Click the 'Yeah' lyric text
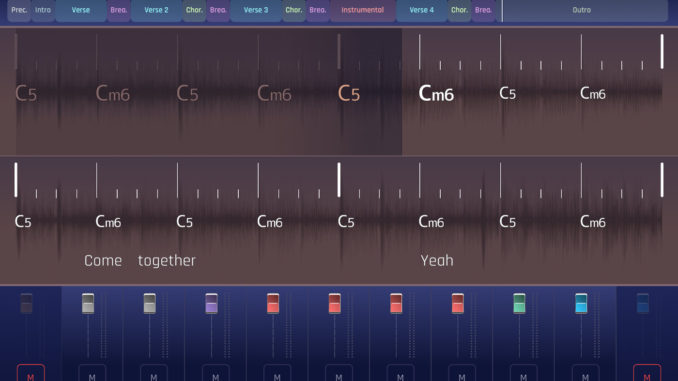678x381 pixels. [x=437, y=260]
